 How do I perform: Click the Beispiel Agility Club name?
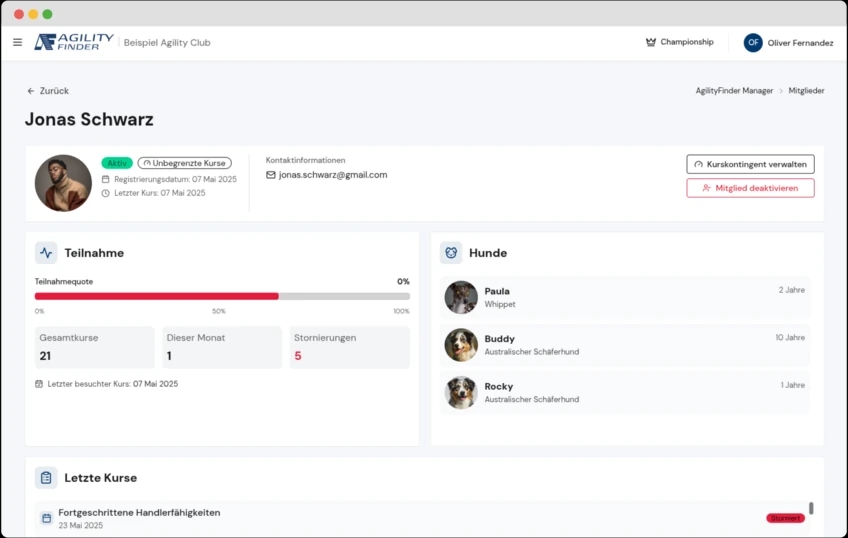(167, 43)
